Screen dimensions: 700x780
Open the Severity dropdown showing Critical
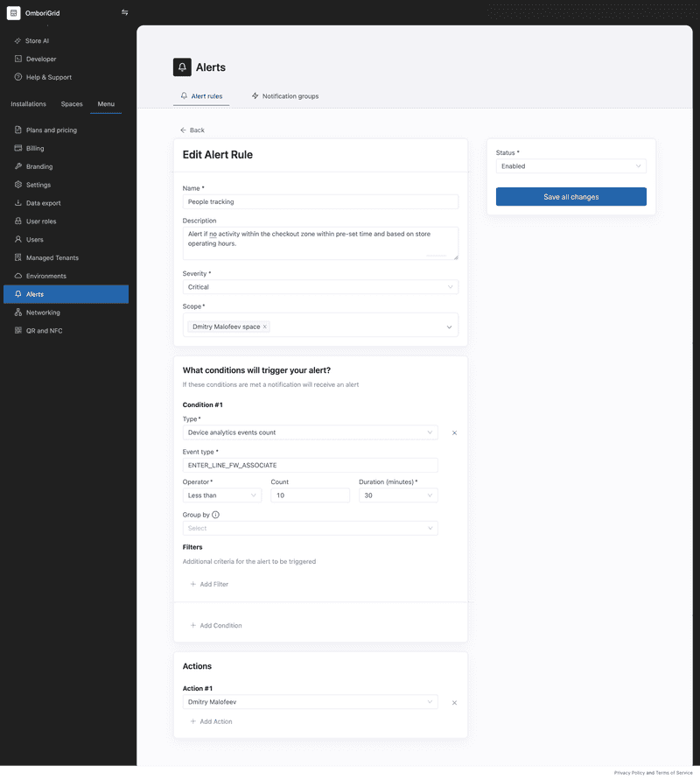click(x=320, y=286)
